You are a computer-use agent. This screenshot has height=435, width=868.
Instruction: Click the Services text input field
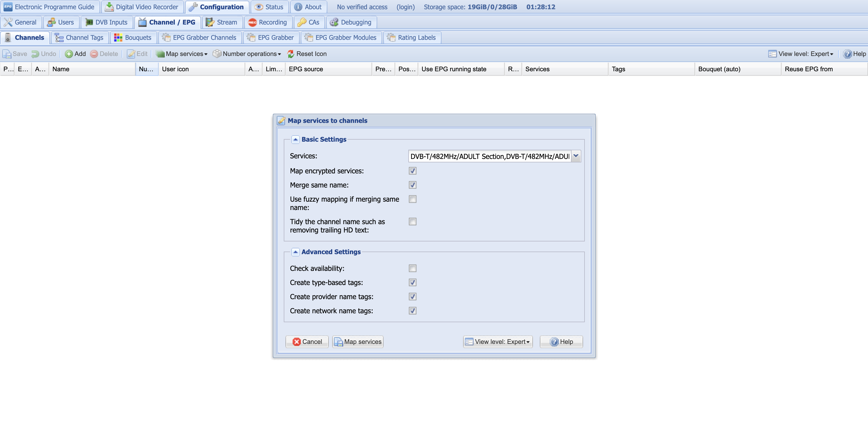click(x=489, y=156)
